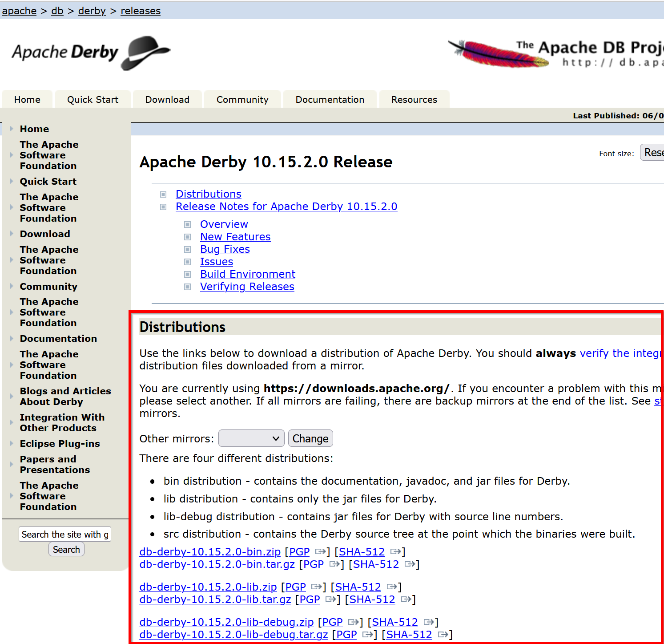Click bullet icon beside Release Notes link

pos(163,207)
